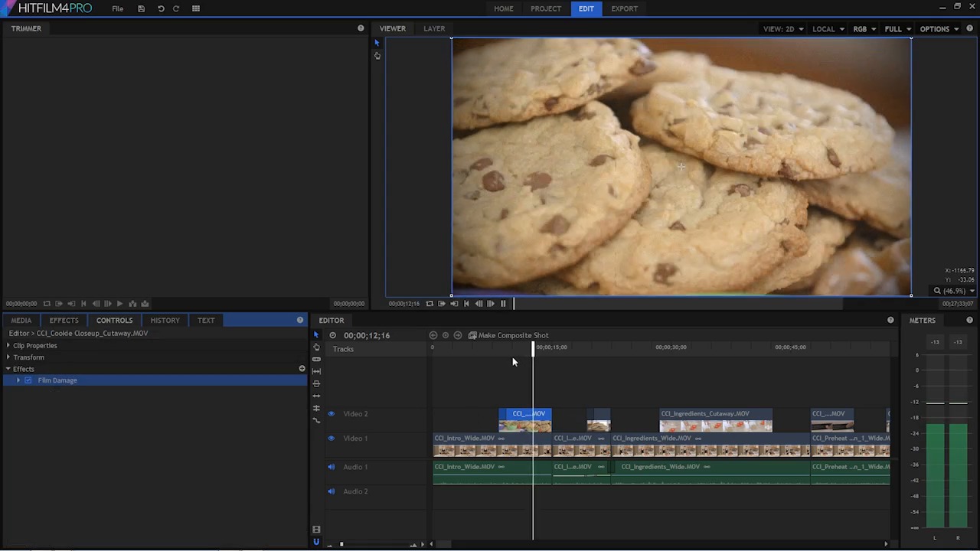Click the undo arrow in the top bar
The image size is (980, 551).
tap(161, 8)
